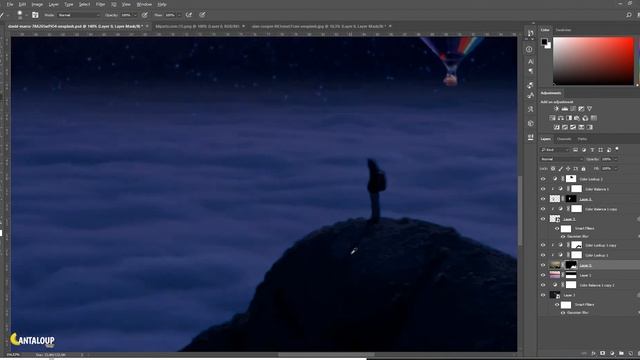Screen dimensions: 640x360
Task: Lock layer position icon
Action: point(568,169)
